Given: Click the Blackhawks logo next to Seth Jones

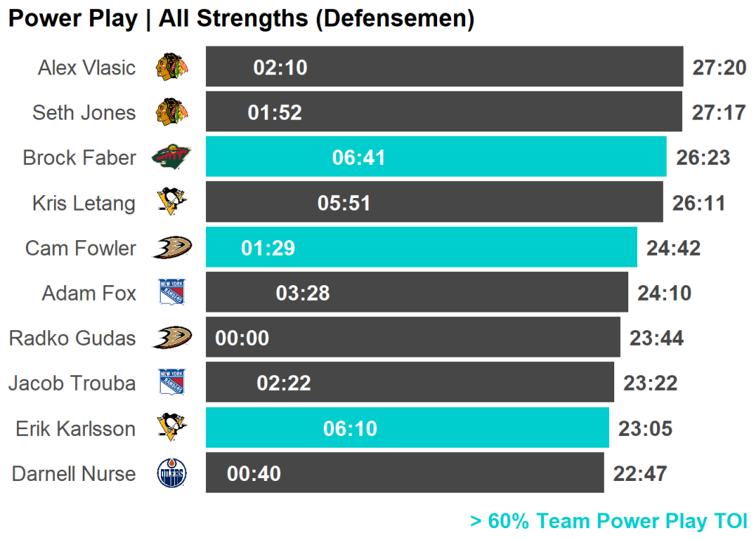Looking at the screenshot, I should click(171, 112).
